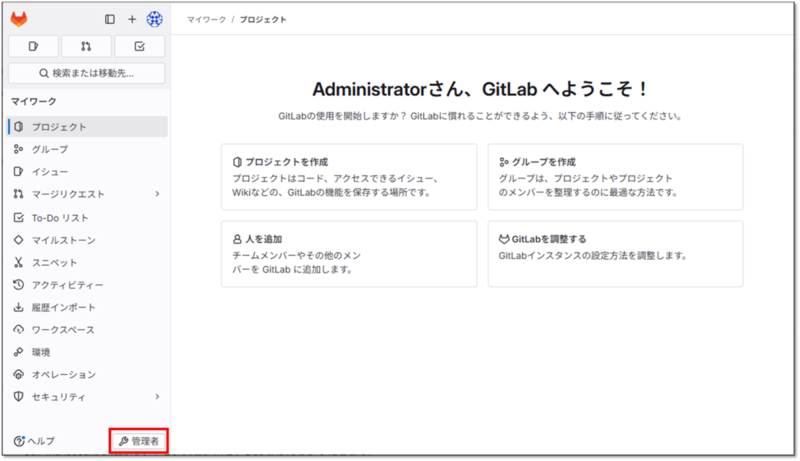Select グループ in sidebar
Image resolution: width=800 pixels, height=461 pixels.
click(x=88, y=149)
